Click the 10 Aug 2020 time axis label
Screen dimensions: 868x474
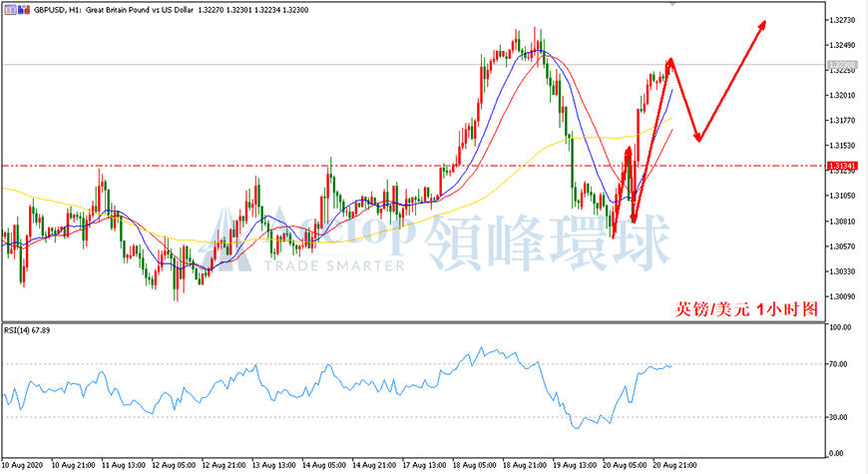tap(22, 465)
